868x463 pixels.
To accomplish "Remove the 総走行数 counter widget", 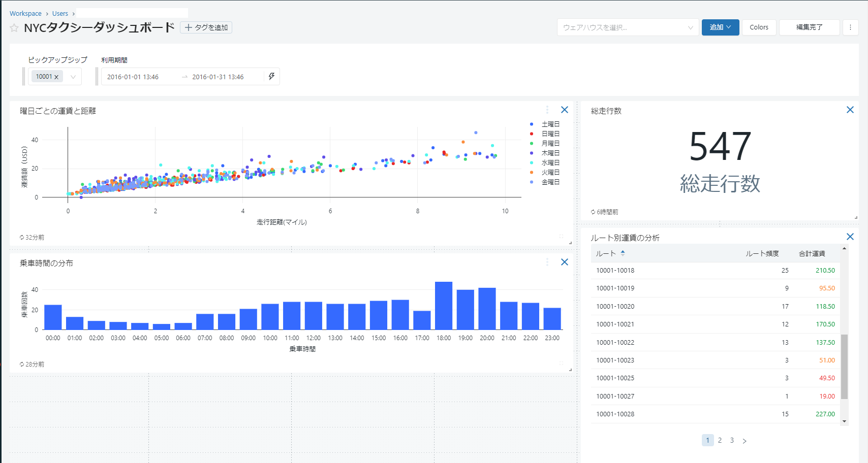I will [850, 110].
